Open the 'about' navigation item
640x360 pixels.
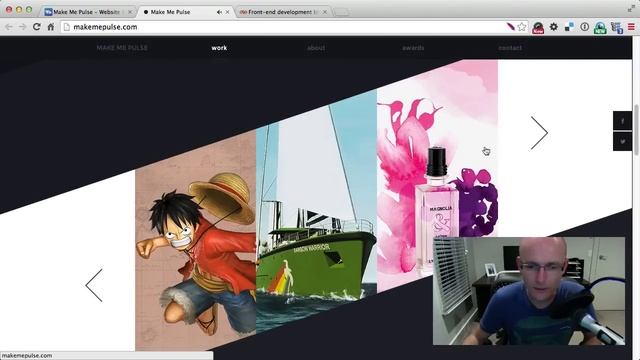coord(316,48)
